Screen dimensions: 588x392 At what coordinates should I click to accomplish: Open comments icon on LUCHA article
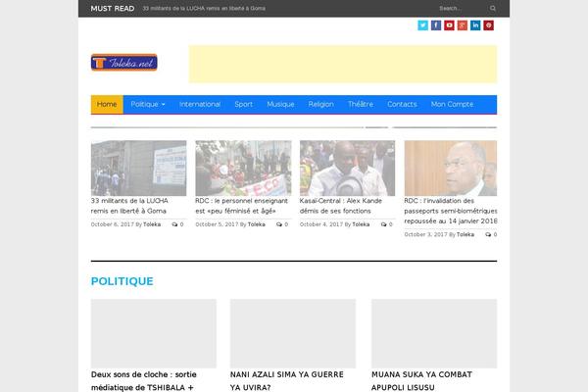[174, 224]
